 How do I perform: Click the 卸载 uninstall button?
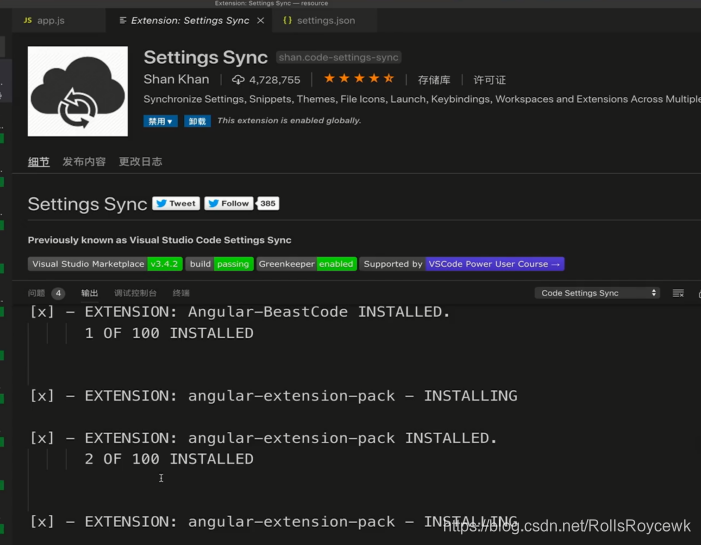click(x=197, y=121)
